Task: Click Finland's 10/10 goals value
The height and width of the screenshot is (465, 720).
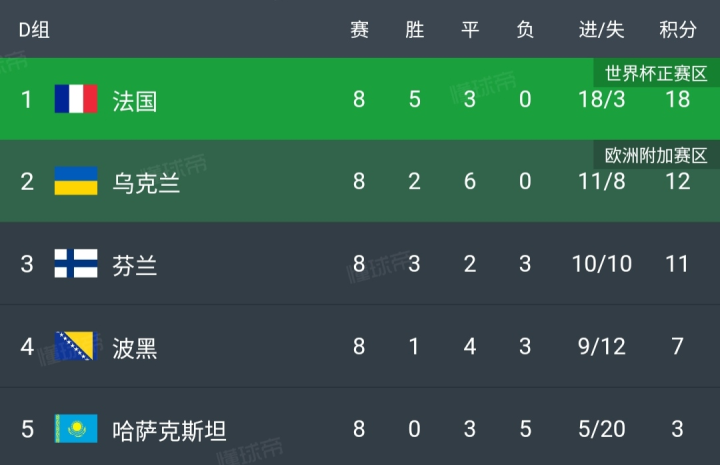Action: (601, 265)
